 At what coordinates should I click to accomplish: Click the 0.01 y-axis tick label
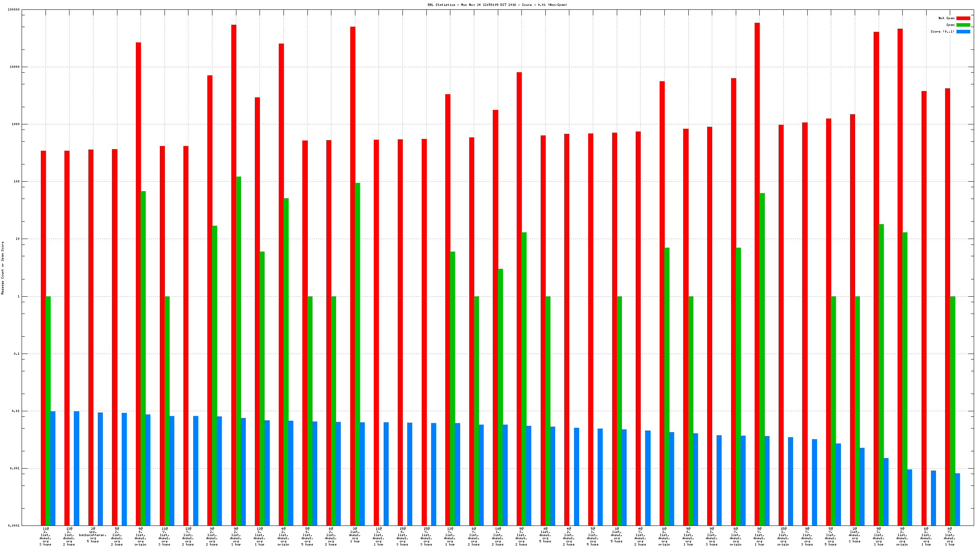(15, 411)
